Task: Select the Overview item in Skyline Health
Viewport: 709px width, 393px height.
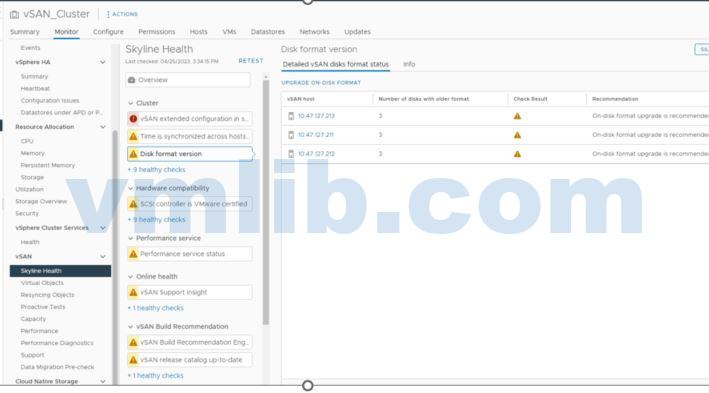Action: (188, 80)
